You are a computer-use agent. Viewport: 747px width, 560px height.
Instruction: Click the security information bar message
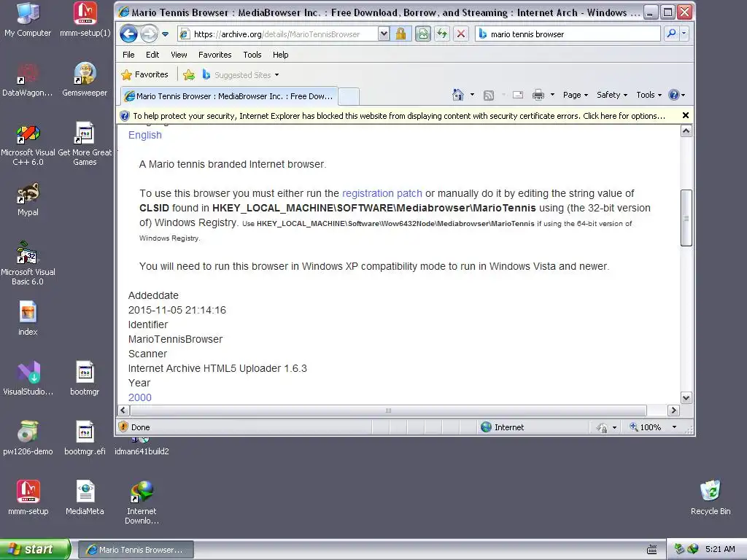click(399, 116)
